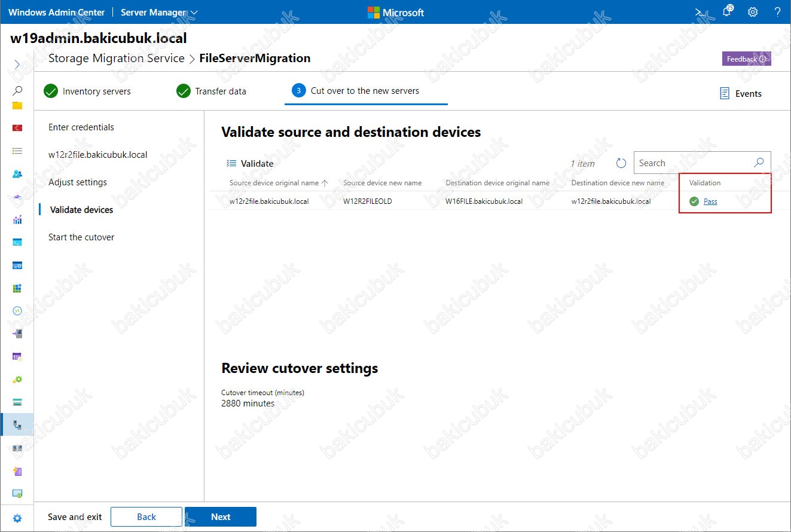Open the Installed apps list icon

tap(17, 151)
